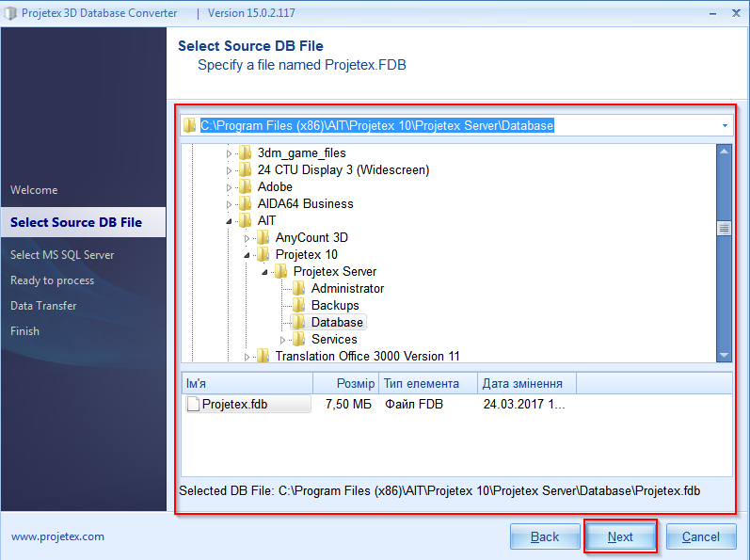Click folder tree scrollbar down arrow
The width and height of the screenshot is (750, 560).
724,355
